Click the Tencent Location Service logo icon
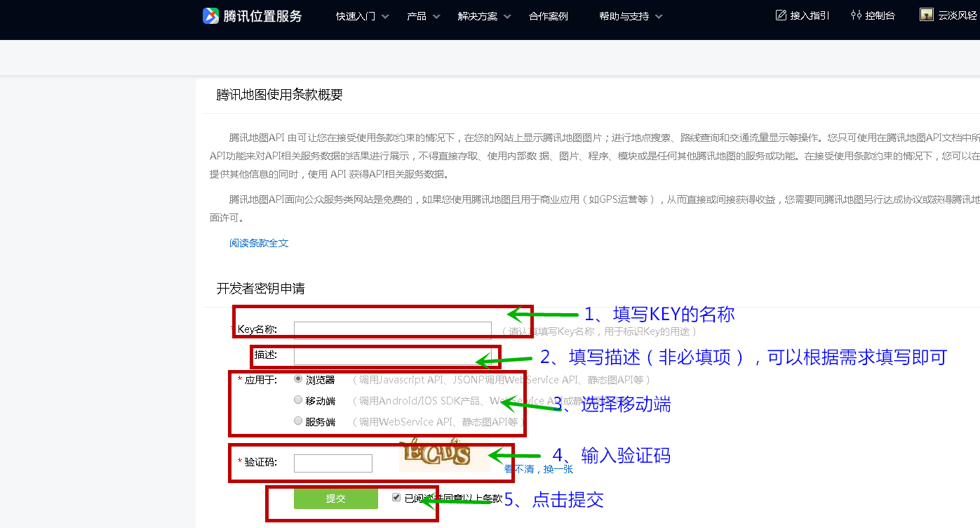Image resolution: width=980 pixels, height=528 pixels. tap(211, 15)
